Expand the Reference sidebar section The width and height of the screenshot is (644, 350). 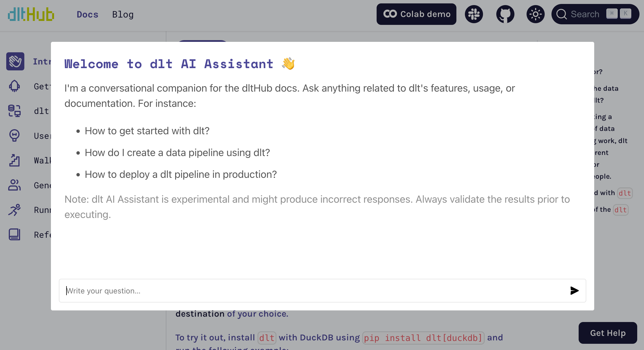44,234
